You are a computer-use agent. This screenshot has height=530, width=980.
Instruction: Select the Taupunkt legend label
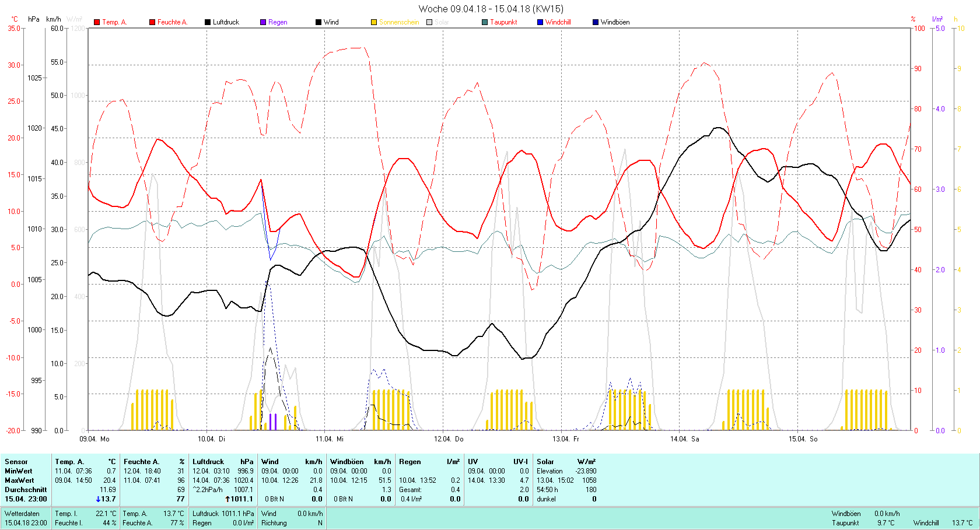point(503,22)
